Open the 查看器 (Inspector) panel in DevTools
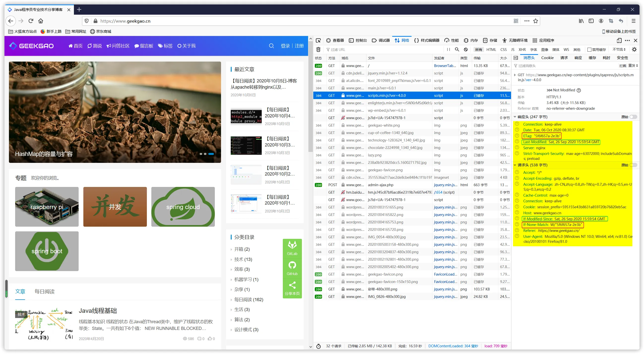The height and width of the screenshot is (354, 644). click(x=337, y=40)
